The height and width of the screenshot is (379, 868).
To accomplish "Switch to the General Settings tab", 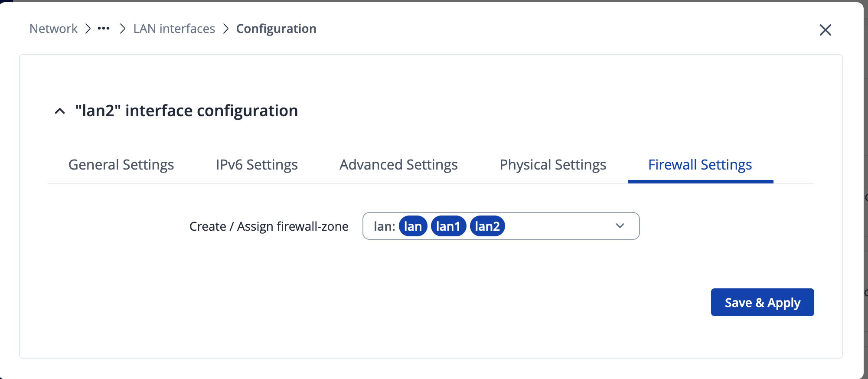I will click(x=121, y=165).
